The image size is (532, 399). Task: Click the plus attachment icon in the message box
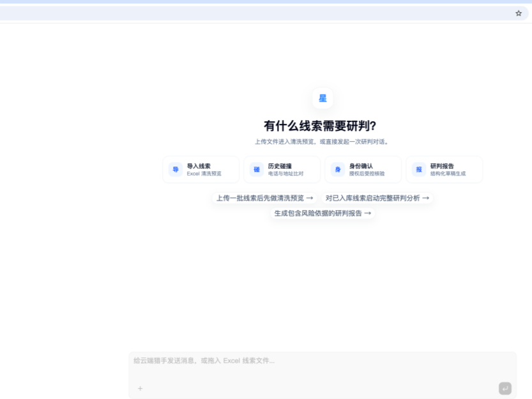[x=140, y=388]
